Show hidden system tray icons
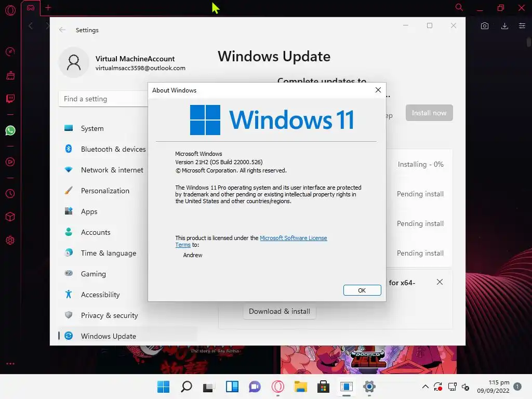532x399 pixels. (425, 387)
